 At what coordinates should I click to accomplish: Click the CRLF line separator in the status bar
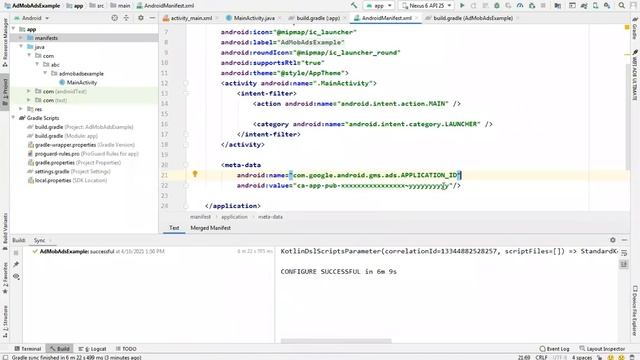[x=541, y=357]
